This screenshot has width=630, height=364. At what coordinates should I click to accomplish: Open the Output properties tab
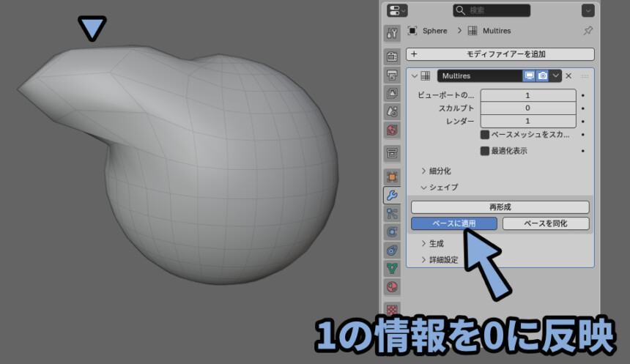(x=392, y=75)
